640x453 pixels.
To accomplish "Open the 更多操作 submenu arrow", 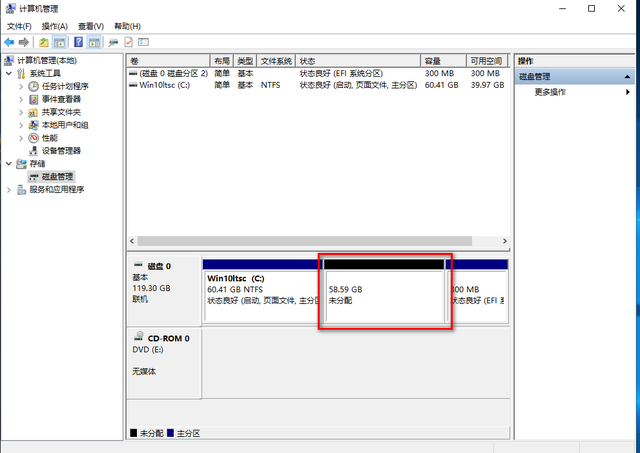I will 628,92.
